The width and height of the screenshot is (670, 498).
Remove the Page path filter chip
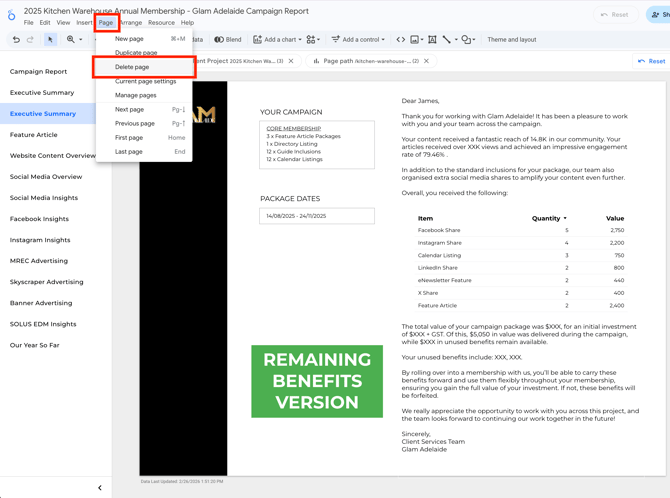(x=427, y=61)
